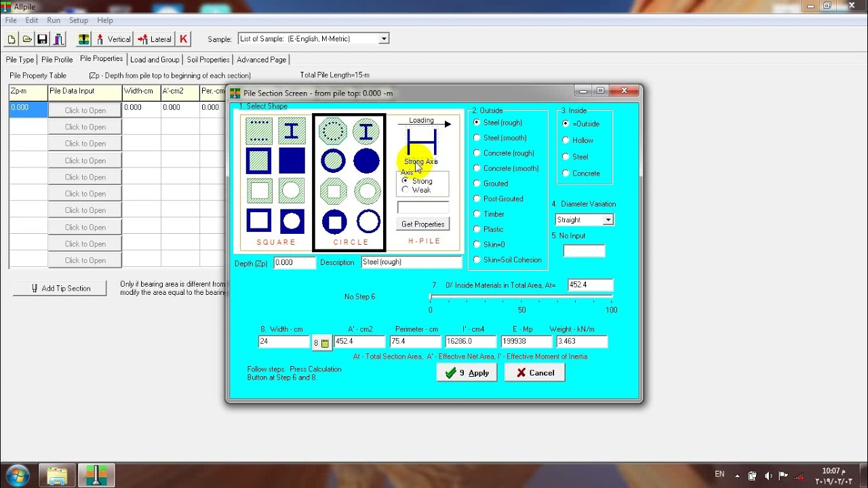The height and width of the screenshot is (488, 868).
Task: Choose Plastic outside material
Action: pos(477,229)
